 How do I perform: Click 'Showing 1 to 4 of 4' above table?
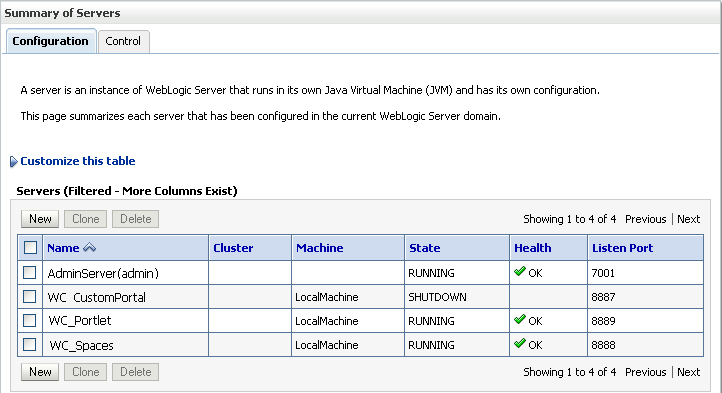[570, 219]
